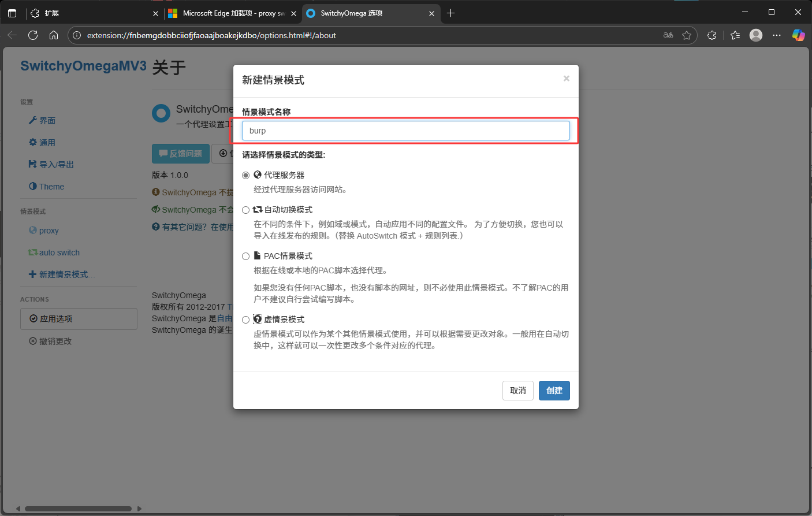The height and width of the screenshot is (516, 812).
Task: Click the address bar URL
Action: tap(211, 35)
